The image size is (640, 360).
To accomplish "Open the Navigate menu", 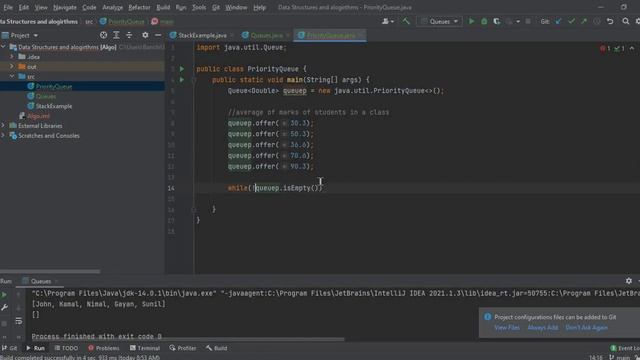I will pos(64,7).
